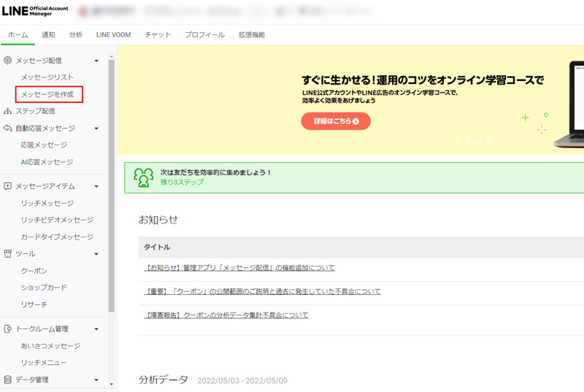The height and width of the screenshot is (392, 584).
Task: Click the 次は友だちを効率的に集めましょう！ heading
Action: [x=215, y=172]
